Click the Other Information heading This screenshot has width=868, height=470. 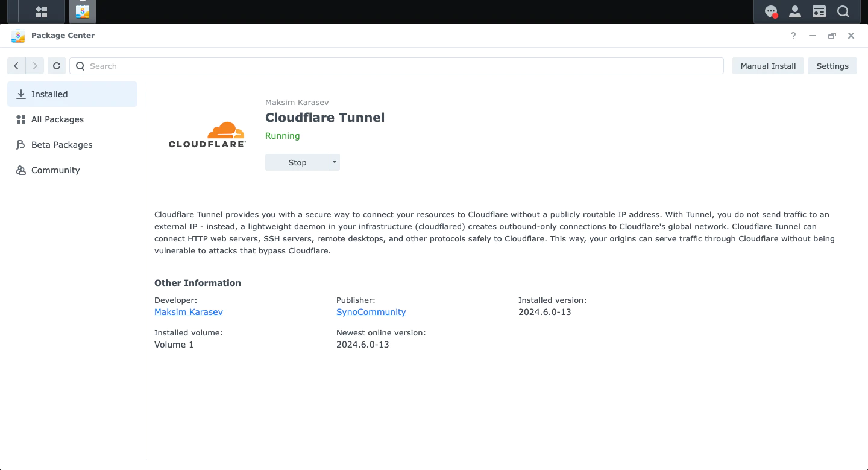point(198,283)
